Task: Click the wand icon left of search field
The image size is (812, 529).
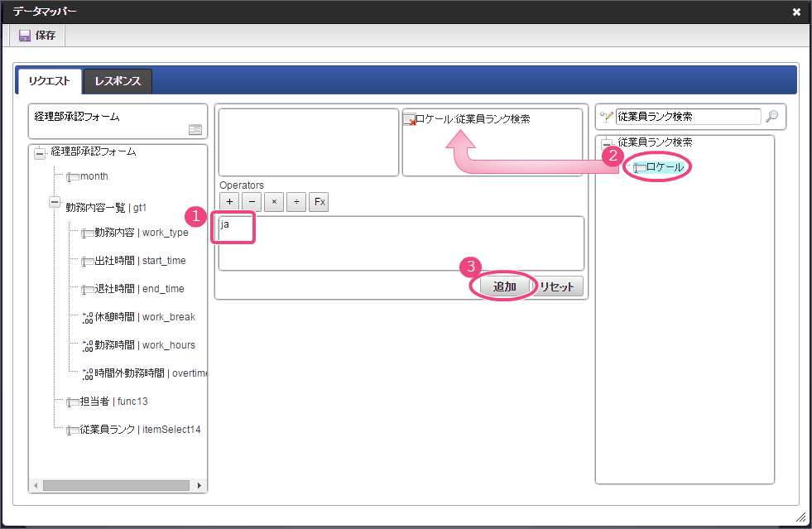Action: [x=607, y=117]
